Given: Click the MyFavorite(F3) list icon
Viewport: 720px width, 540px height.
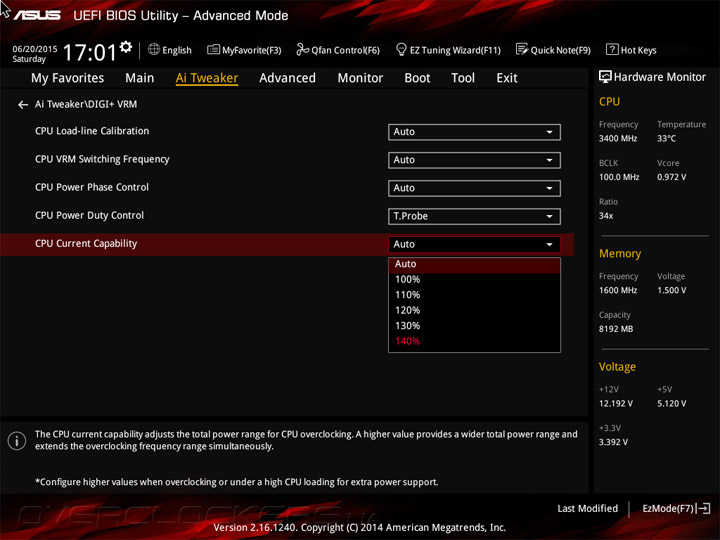Looking at the screenshot, I should point(213,49).
